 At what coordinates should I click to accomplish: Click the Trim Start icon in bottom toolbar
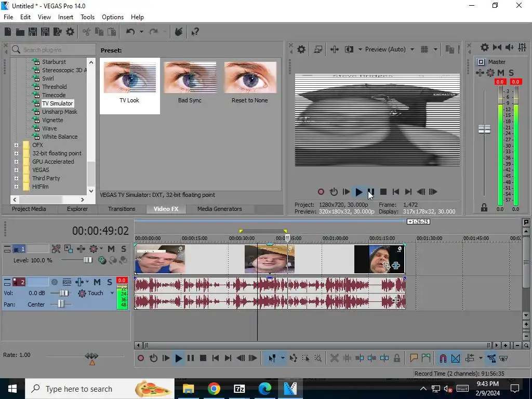tap(360, 358)
